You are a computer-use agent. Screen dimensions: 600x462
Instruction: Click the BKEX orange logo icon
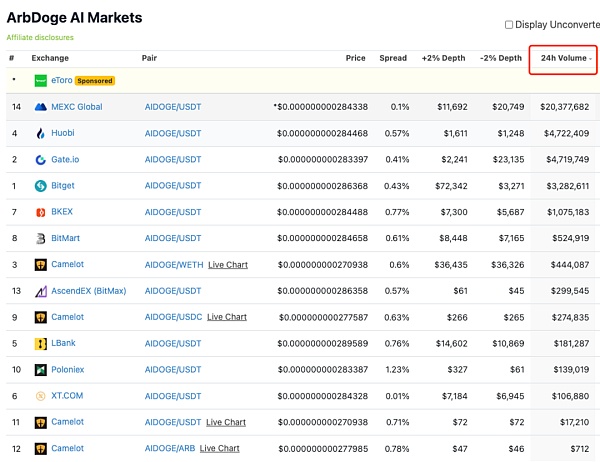click(x=41, y=212)
